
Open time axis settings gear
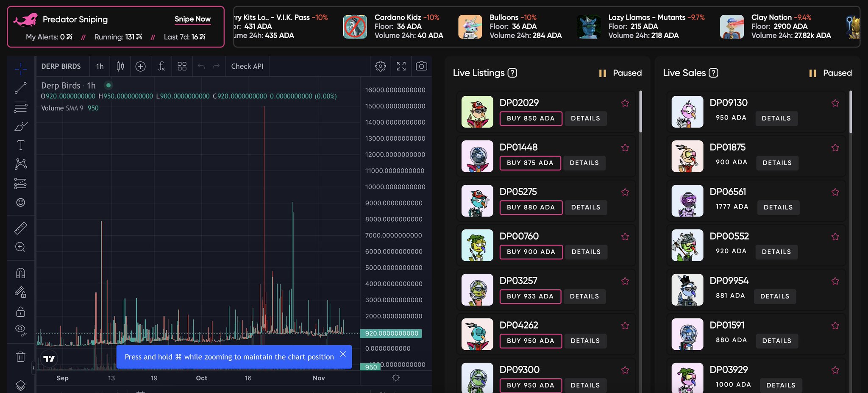tap(396, 378)
